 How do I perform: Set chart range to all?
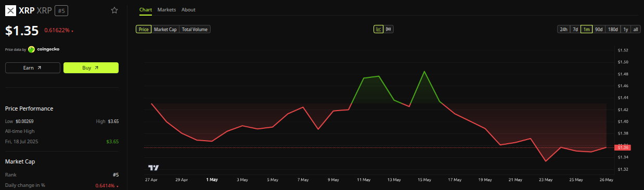[x=636, y=29]
